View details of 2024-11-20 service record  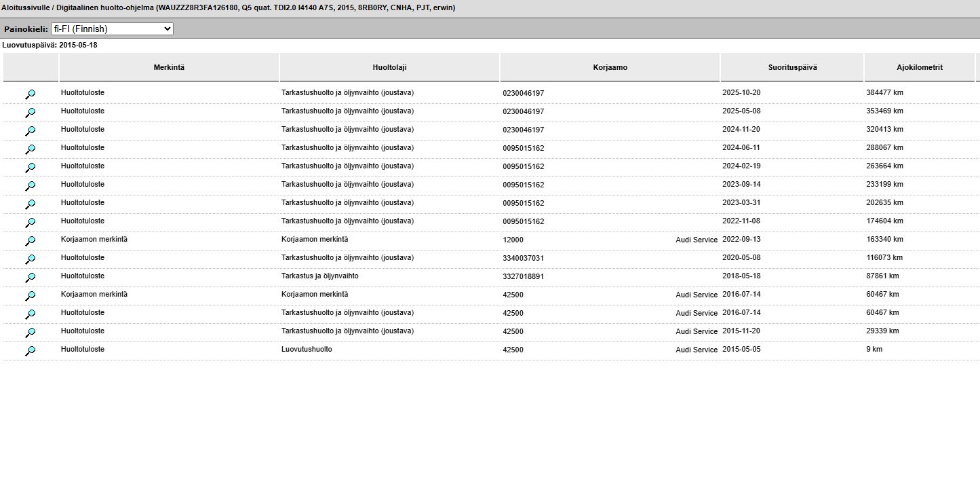coord(31,131)
